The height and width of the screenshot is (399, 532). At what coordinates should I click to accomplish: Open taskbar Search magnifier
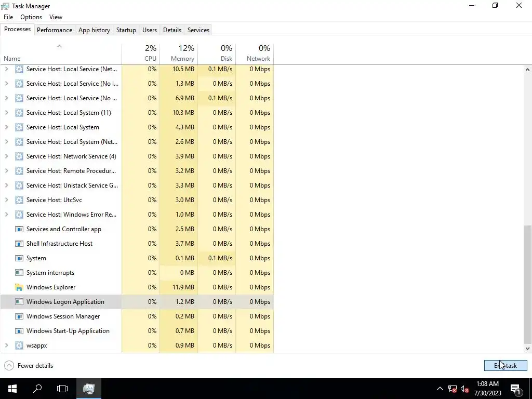click(x=37, y=389)
